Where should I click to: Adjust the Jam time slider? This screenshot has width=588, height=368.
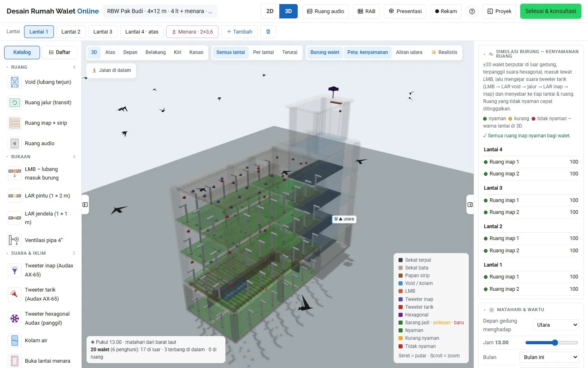coord(552,343)
